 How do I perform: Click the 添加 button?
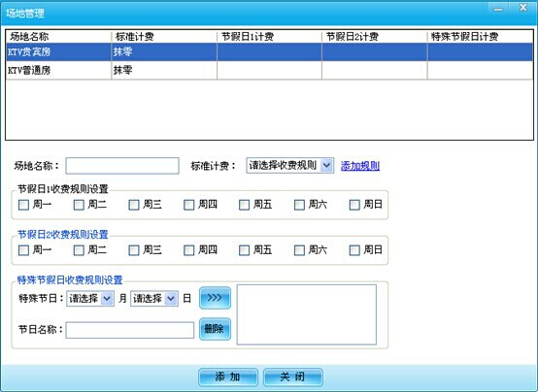pos(228,376)
